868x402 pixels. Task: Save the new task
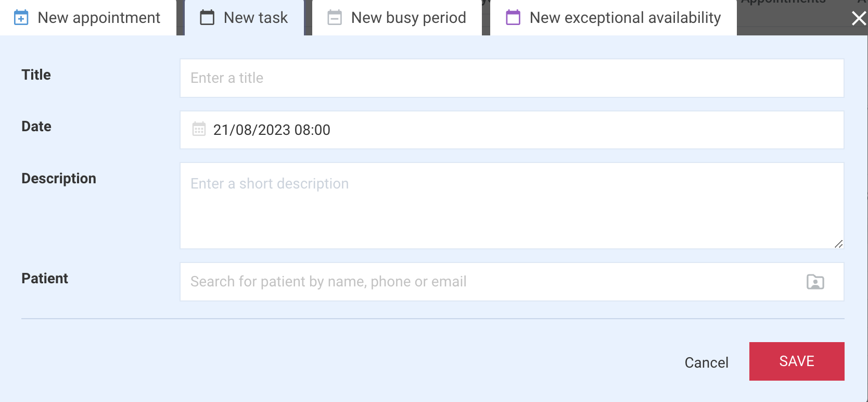(797, 361)
